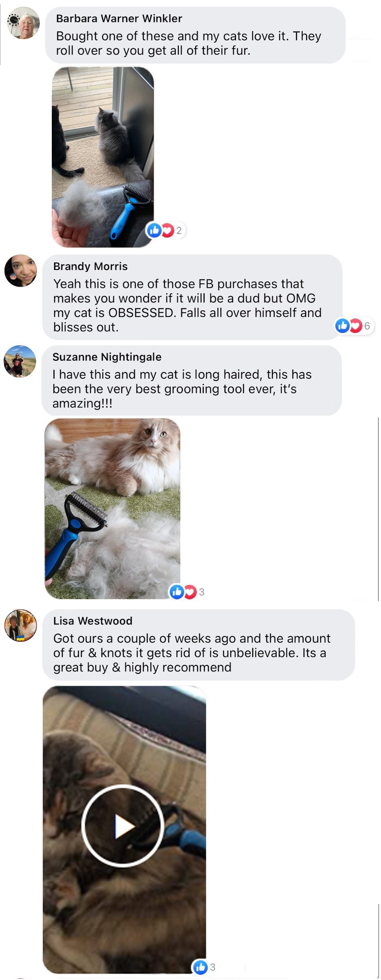Click heart reaction on Suzanne's cat photo
Image resolution: width=381 pixels, height=980 pixels.
click(x=190, y=592)
